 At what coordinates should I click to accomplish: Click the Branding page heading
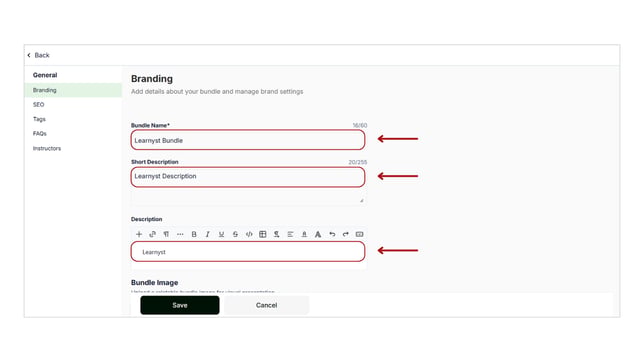click(152, 79)
